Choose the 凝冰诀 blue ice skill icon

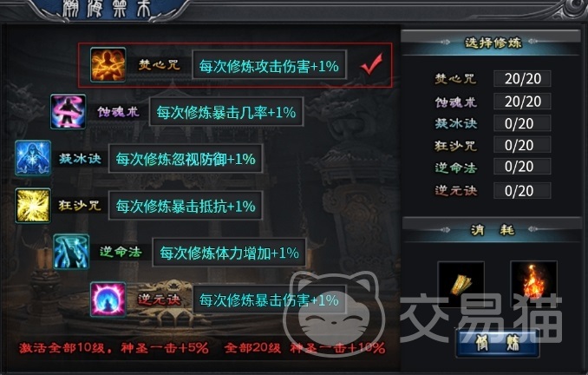click(x=33, y=158)
